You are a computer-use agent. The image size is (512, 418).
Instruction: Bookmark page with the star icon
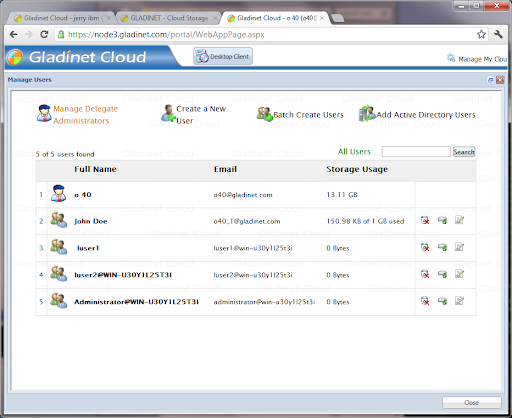coord(481,34)
